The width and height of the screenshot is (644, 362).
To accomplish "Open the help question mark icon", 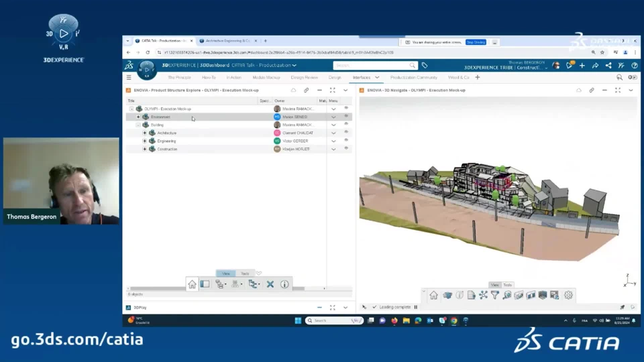I will (635, 65).
